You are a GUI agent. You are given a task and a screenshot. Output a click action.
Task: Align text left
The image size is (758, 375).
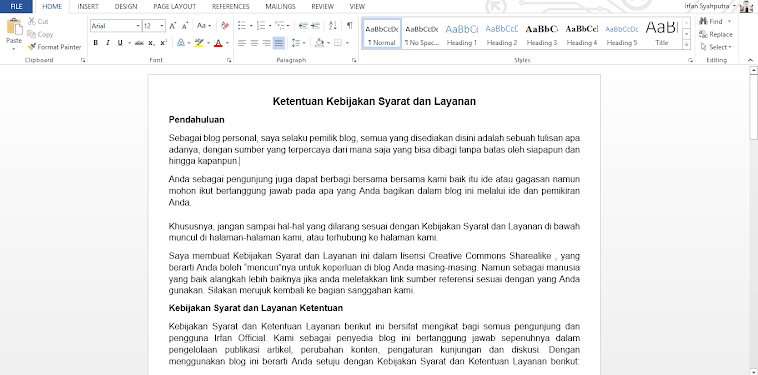242,43
